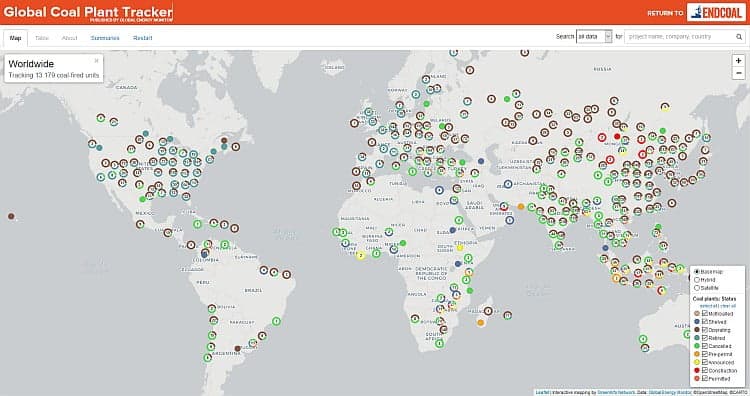Open the GreenInfo Network link

tap(617, 393)
